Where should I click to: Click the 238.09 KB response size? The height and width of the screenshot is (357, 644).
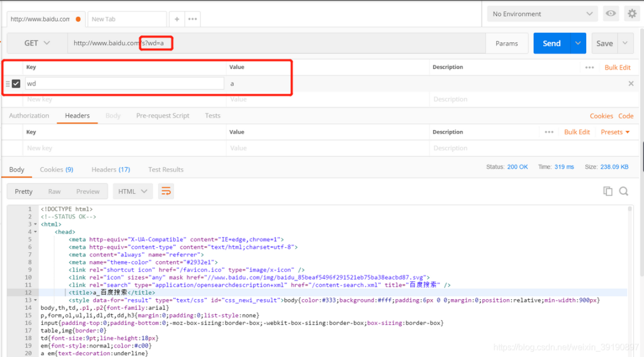pyautogui.click(x=614, y=167)
